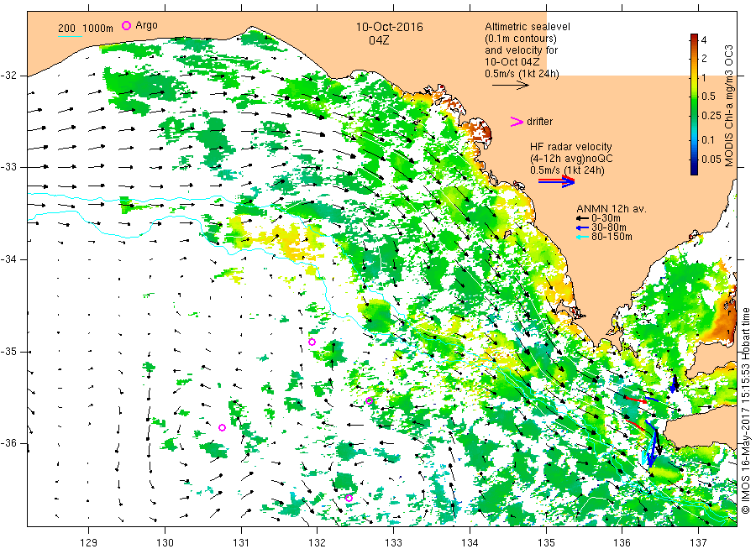Click the longitude axis label '129'
Screen dimensions: 756x554
pos(89,543)
